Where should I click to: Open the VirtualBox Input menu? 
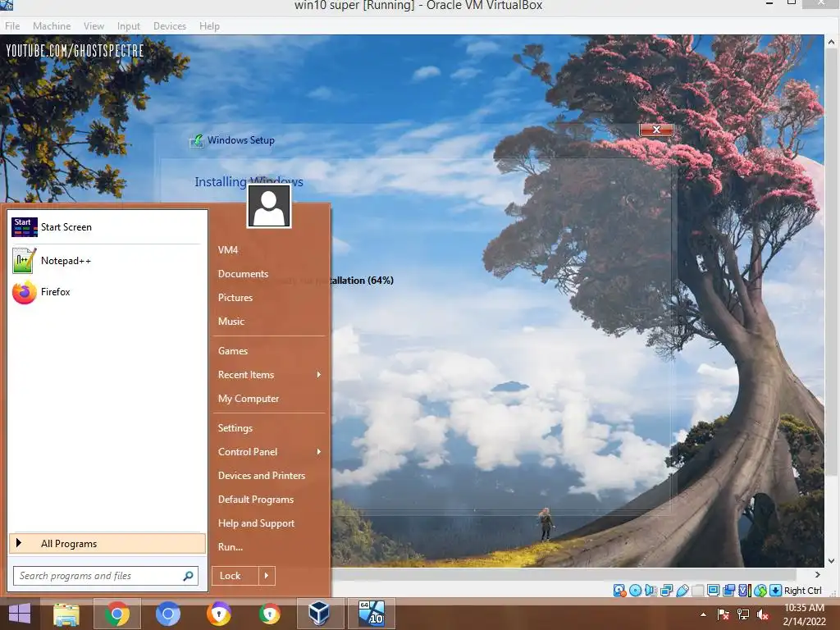[129, 25]
